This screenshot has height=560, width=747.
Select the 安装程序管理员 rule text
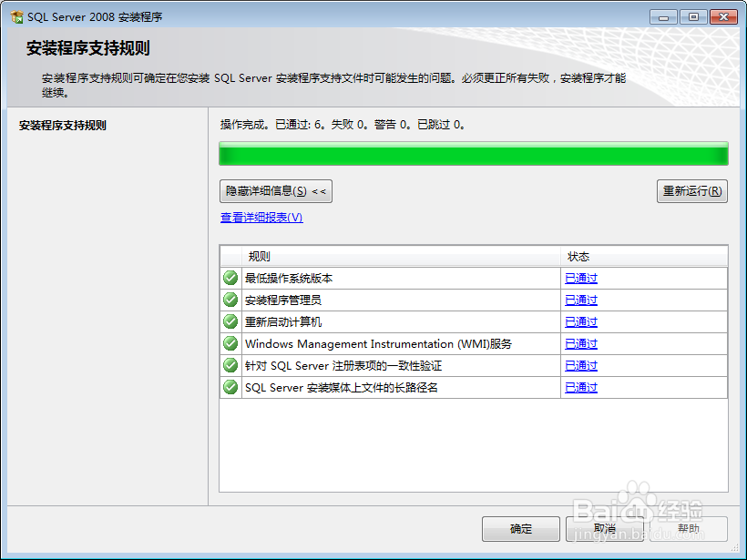click(283, 300)
